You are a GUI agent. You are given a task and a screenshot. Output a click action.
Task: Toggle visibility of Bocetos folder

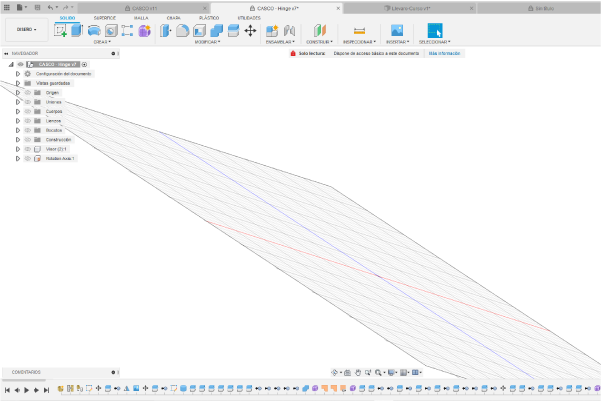click(x=28, y=130)
